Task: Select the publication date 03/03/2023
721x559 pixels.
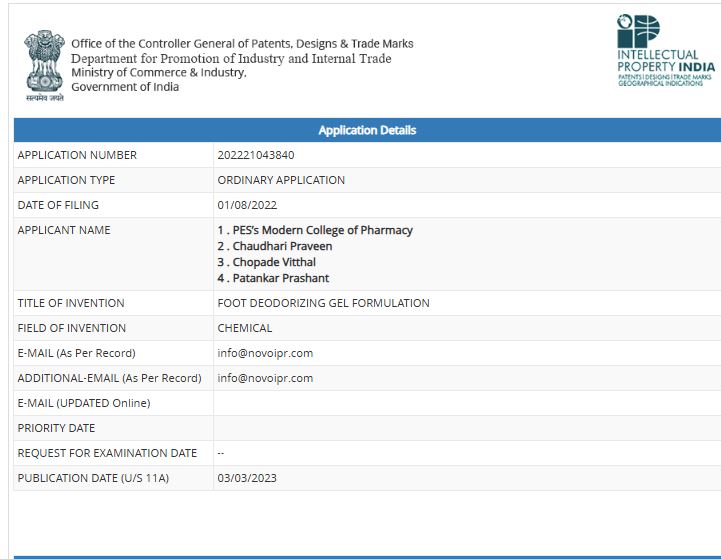Action: pos(247,478)
